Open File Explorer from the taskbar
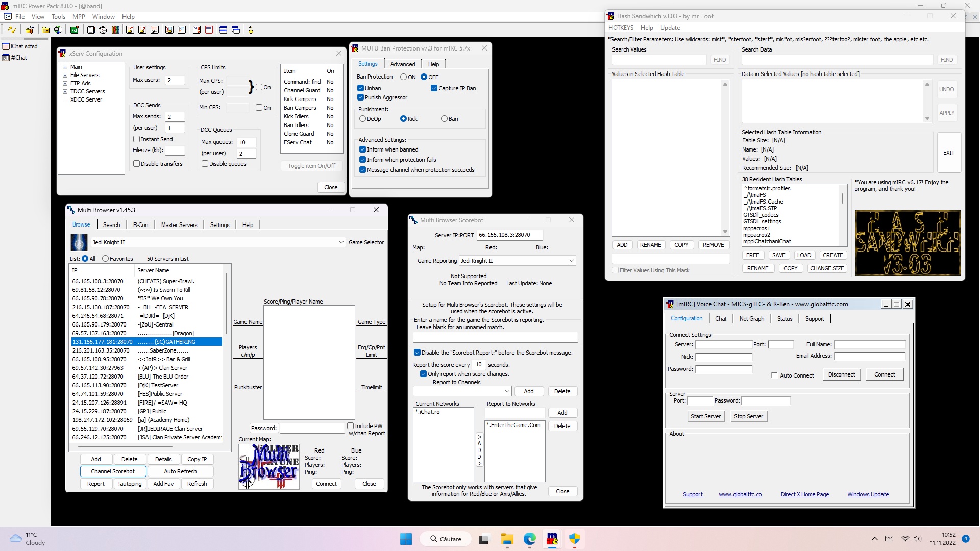 (507, 539)
